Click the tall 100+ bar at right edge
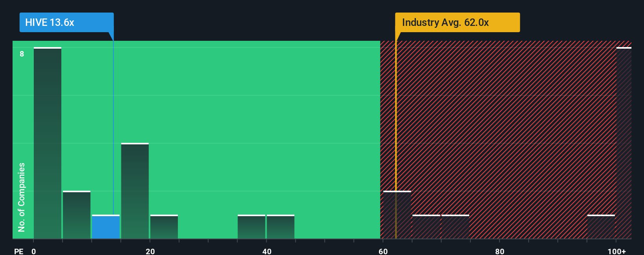The width and height of the screenshot is (644, 255). point(624,143)
